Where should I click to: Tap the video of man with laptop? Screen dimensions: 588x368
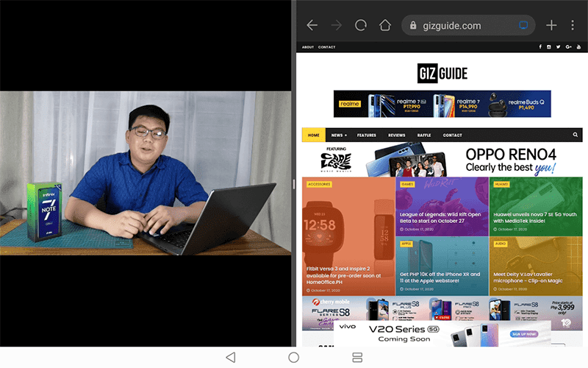click(146, 173)
